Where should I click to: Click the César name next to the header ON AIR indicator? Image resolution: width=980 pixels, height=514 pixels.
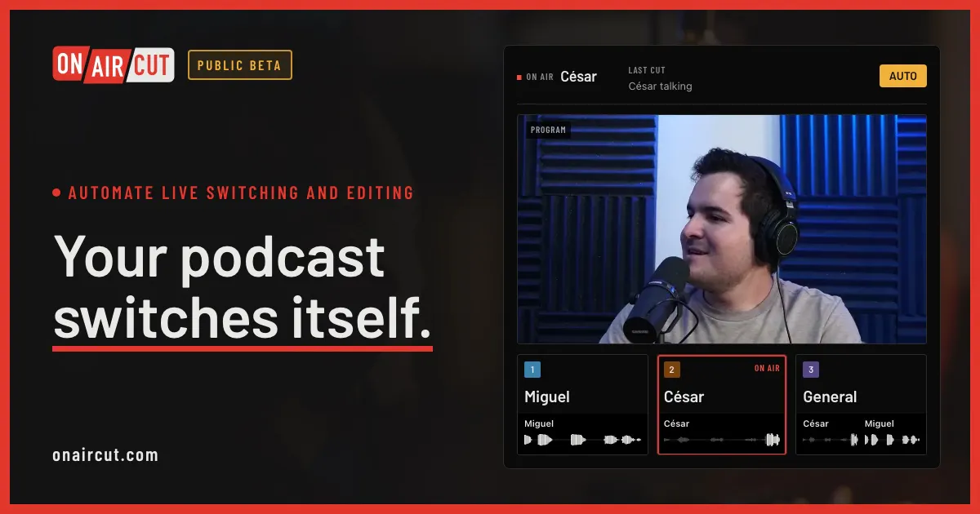point(578,77)
